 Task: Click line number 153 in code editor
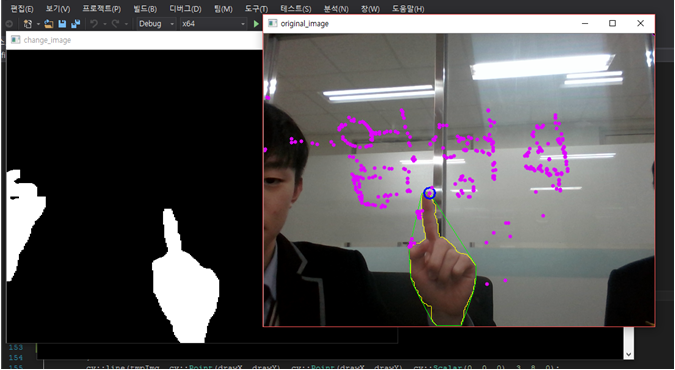click(16, 348)
